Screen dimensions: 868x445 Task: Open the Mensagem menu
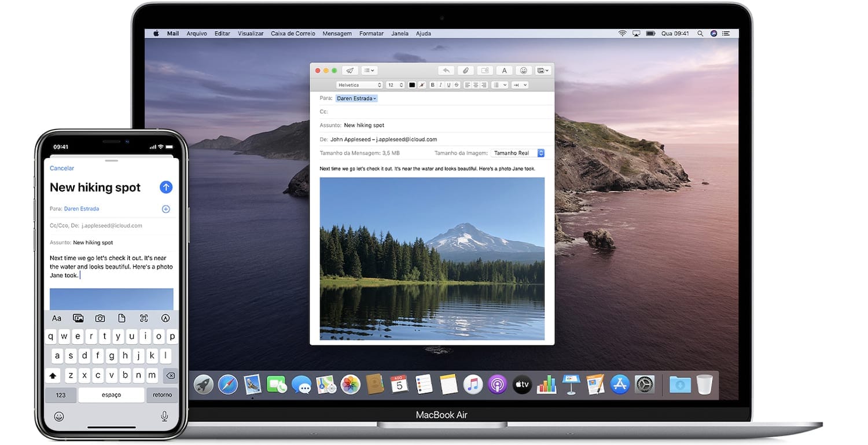pyautogui.click(x=337, y=34)
